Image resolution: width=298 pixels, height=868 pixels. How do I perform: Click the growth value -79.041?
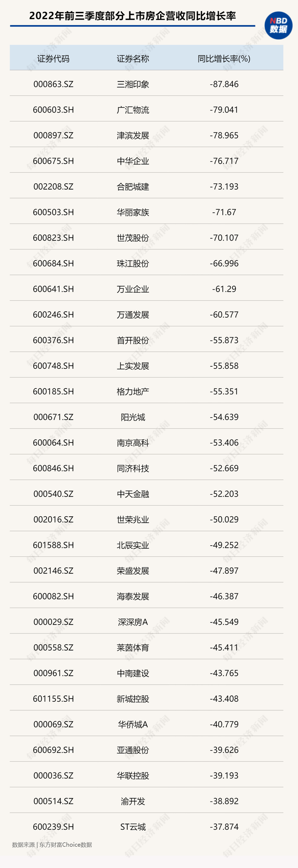click(224, 110)
